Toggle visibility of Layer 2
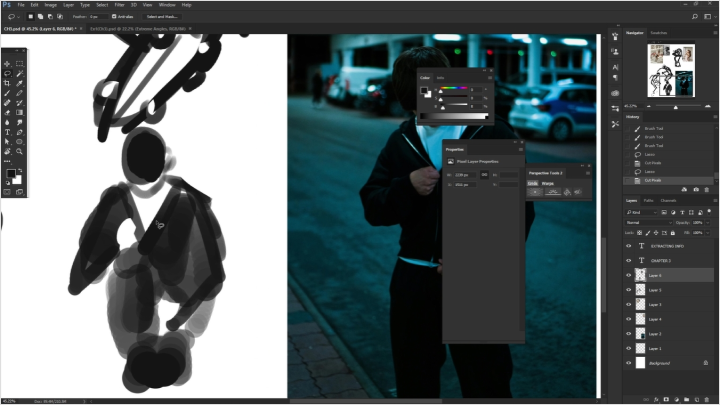 coord(629,334)
